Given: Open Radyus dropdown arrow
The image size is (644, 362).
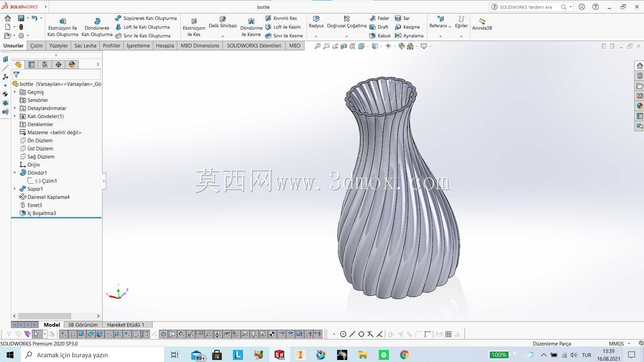Looking at the screenshot, I should point(316,36).
